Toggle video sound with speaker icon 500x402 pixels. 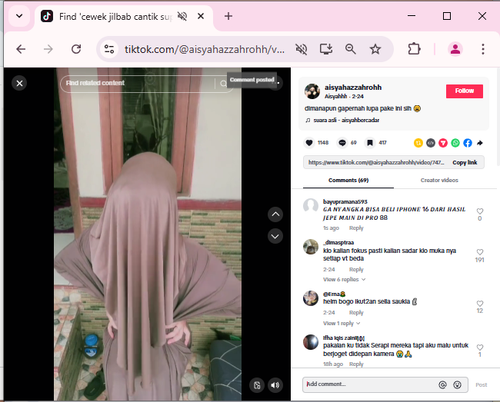(275, 385)
